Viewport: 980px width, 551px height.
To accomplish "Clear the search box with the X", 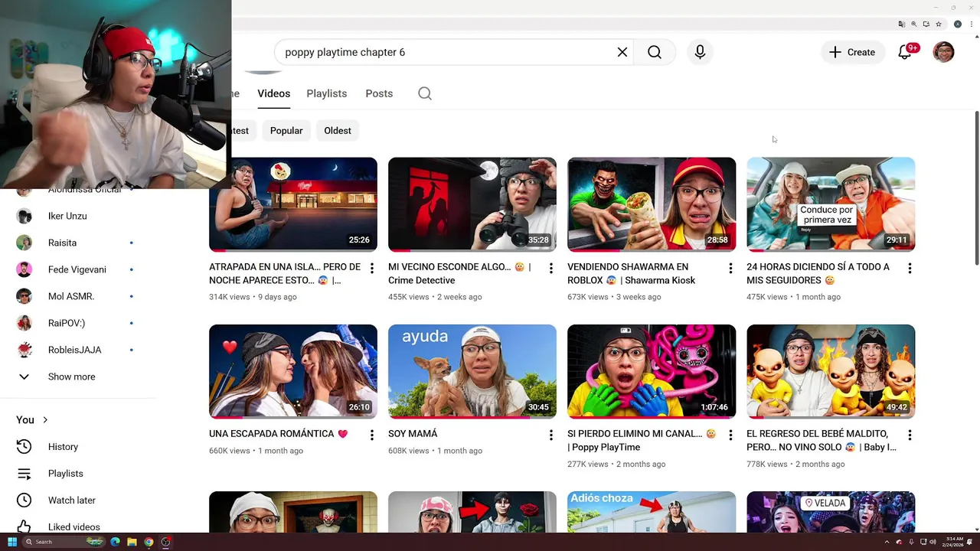I will [x=622, y=52].
